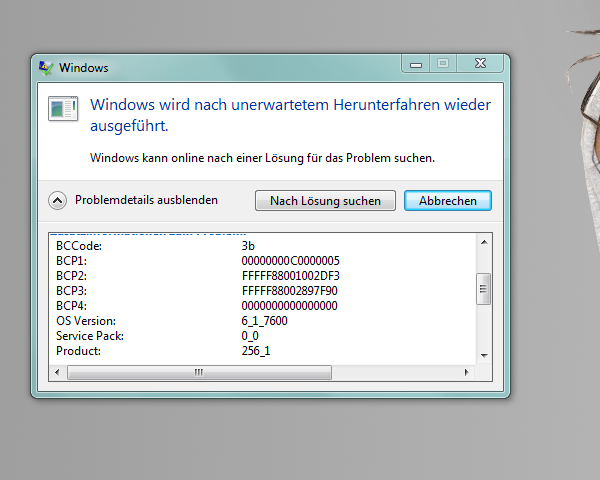Click the Product: label
600x480 pixels.
[x=78, y=351]
